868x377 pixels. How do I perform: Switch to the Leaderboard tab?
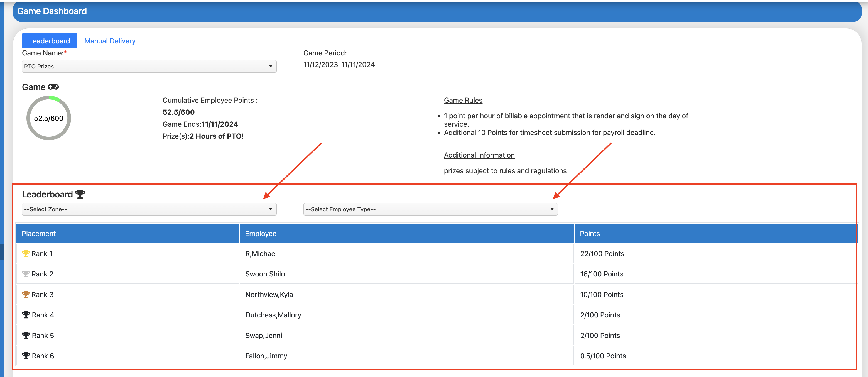[x=50, y=41]
